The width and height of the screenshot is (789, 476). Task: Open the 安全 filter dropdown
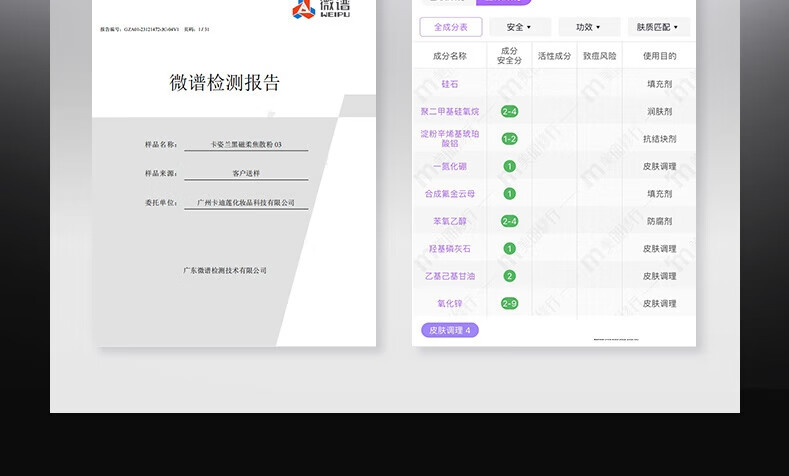point(520,27)
